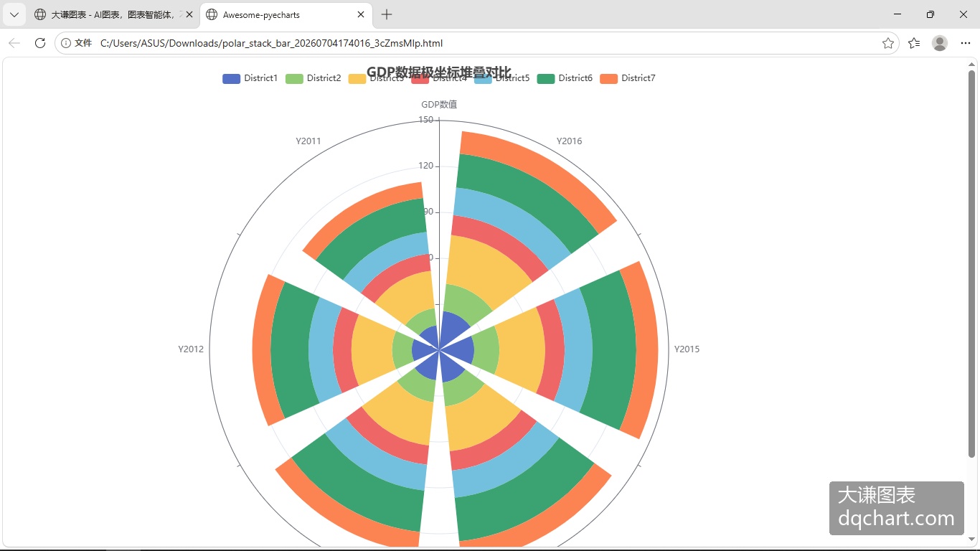Click the yellow District3 segment of Y2012
The height and width of the screenshot is (551, 980).
click(x=373, y=350)
